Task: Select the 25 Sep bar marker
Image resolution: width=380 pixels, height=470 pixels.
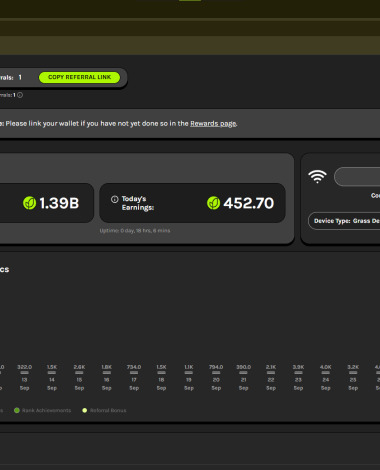Action: 353,373
